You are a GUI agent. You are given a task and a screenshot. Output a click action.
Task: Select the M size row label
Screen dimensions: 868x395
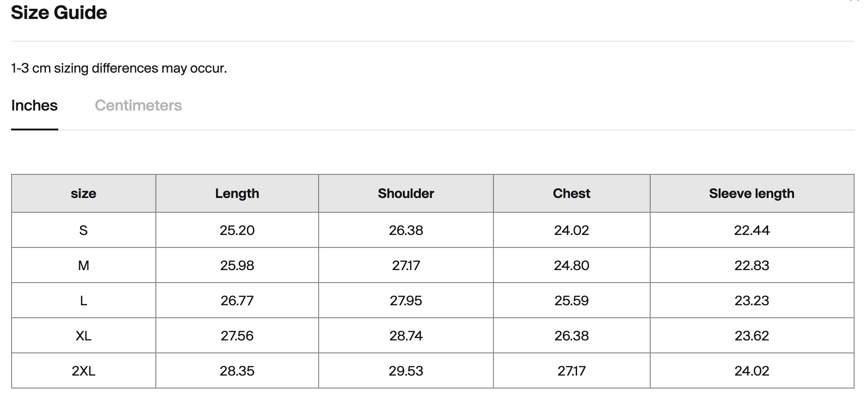point(83,265)
